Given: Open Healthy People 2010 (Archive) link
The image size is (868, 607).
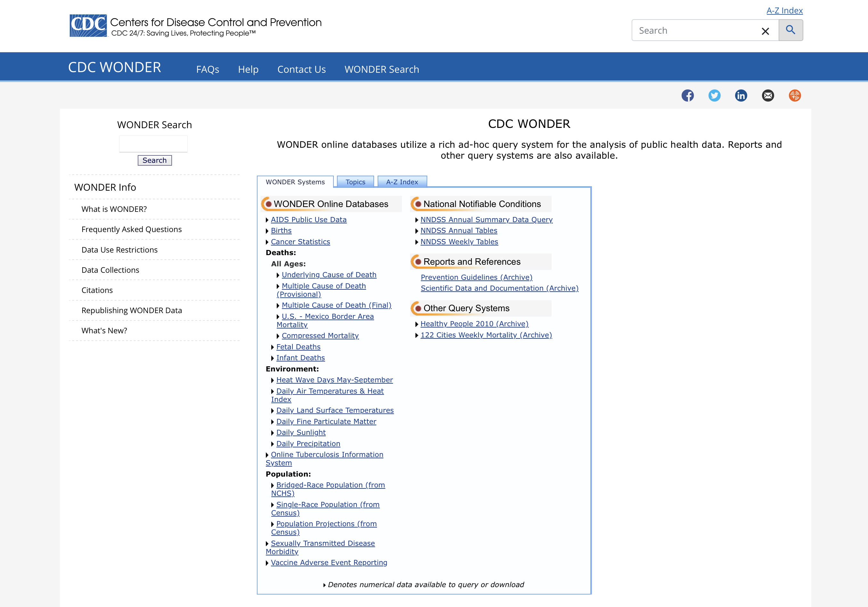Looking at the screenshot, I should 474,324.
